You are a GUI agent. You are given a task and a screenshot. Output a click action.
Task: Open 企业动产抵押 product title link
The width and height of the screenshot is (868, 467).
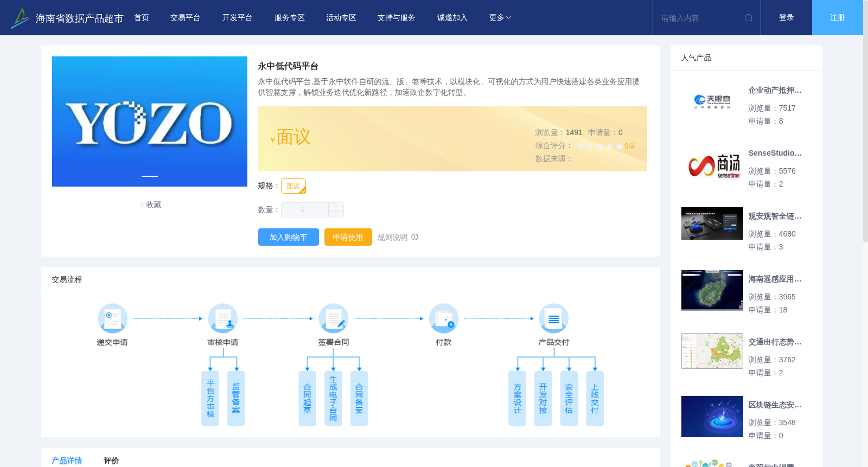point(775,91)
